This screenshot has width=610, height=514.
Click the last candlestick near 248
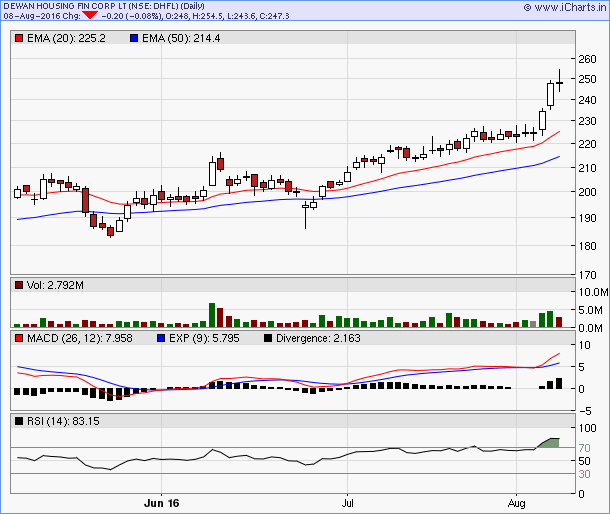[559, 83]
